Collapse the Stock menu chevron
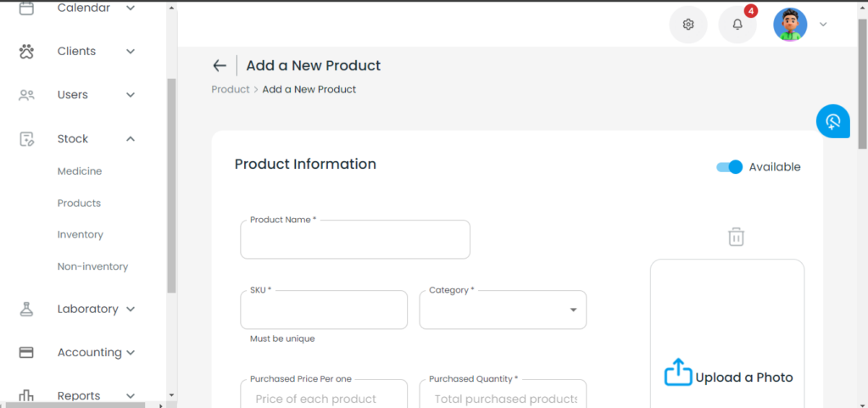Image resolution: width=868 pixels, height=408 pixels. coord(131,139)
